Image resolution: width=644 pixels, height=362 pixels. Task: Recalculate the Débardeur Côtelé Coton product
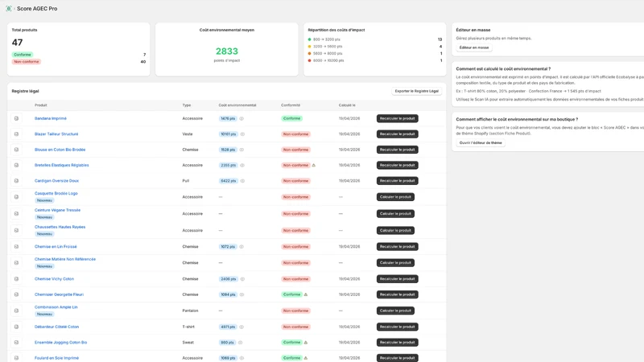397,327
